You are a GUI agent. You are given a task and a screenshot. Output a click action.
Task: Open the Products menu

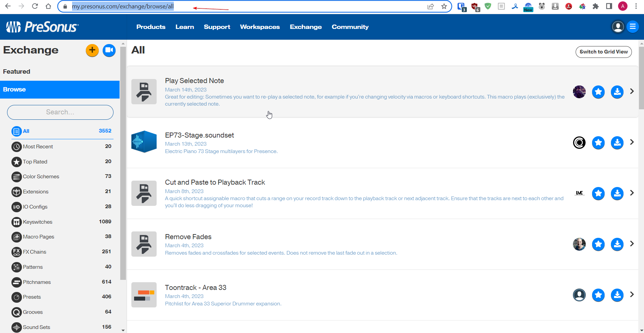(151, 27)
